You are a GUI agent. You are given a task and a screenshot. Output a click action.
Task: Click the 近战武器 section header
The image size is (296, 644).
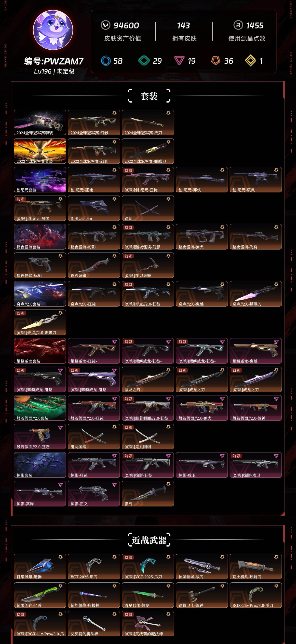click(149, 540)
